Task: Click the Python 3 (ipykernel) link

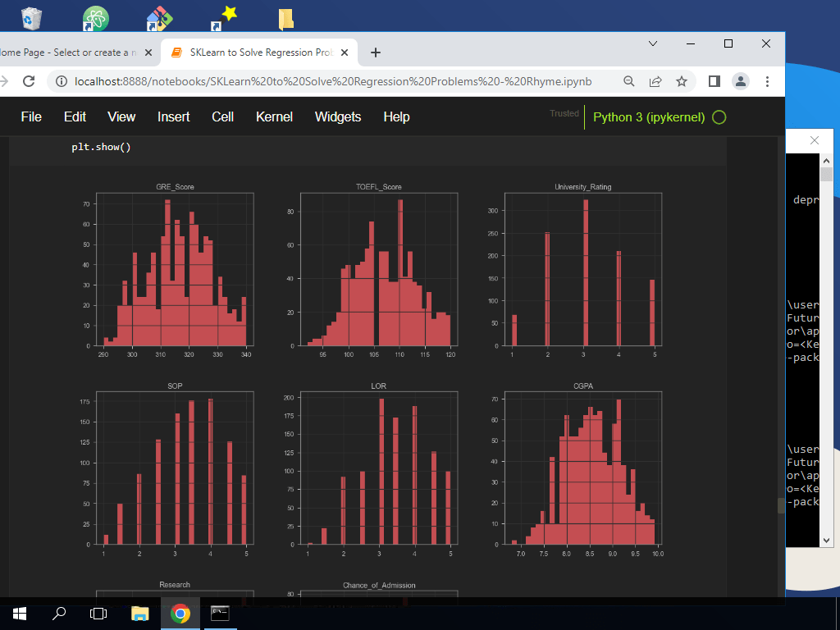Action: click(x=647, y=116)
